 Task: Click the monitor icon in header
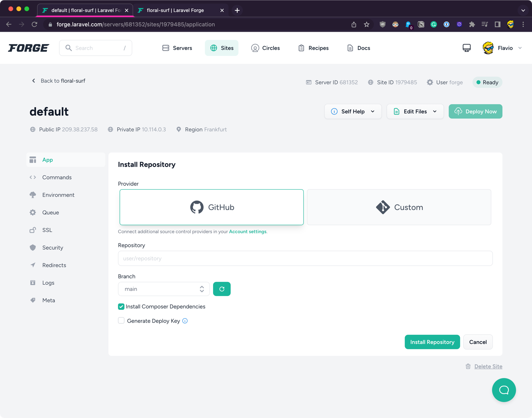coord(466,48)
